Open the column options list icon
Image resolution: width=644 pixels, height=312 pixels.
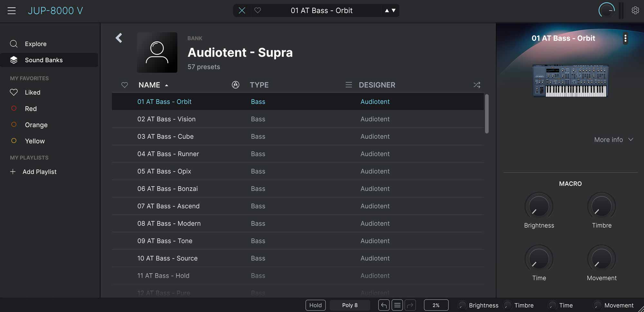pos(349,85)
